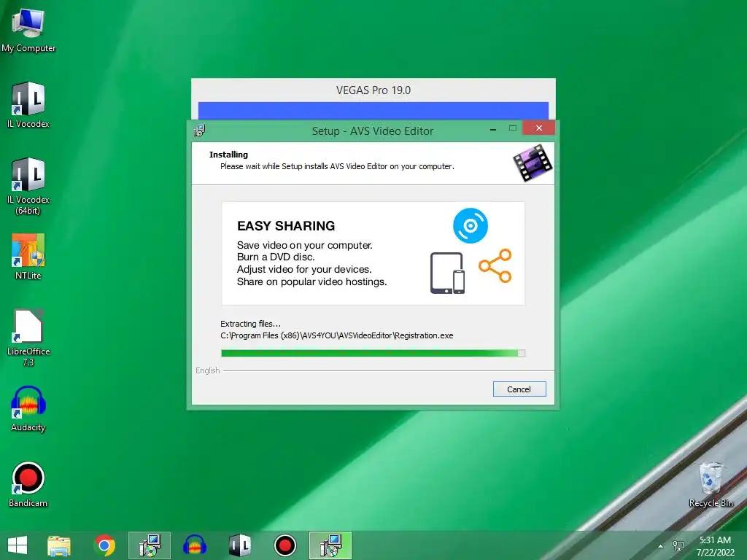Click 'Please wait while Setup installs' message

coord(337,166)
